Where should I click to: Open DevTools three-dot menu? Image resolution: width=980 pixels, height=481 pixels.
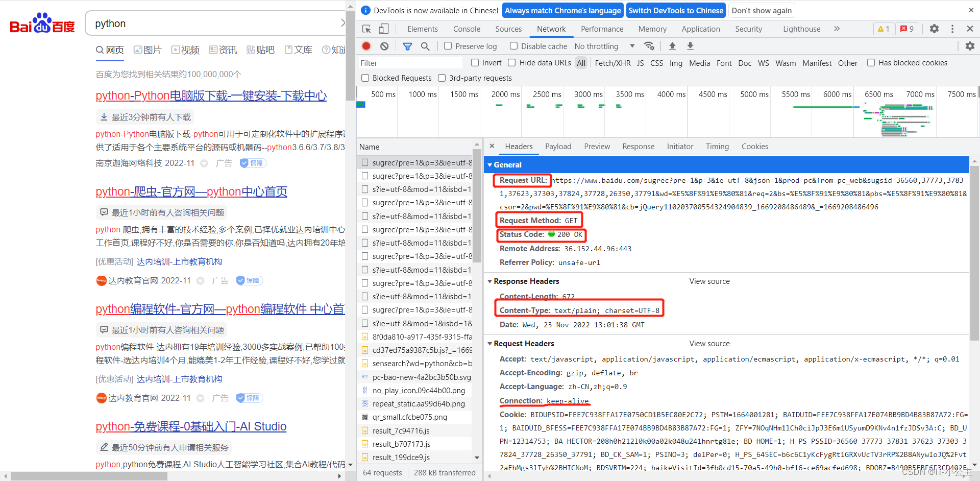tap(952, 29)
